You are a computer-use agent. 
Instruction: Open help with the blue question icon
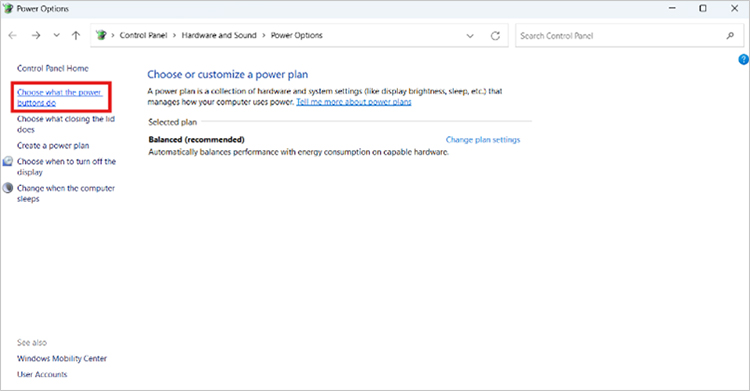(x=744, y=59)
